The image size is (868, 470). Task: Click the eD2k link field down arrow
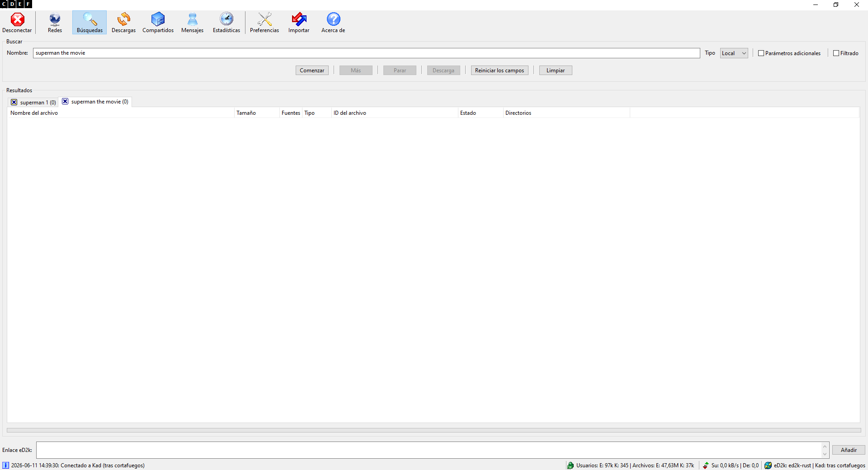(x=825, y=454)
